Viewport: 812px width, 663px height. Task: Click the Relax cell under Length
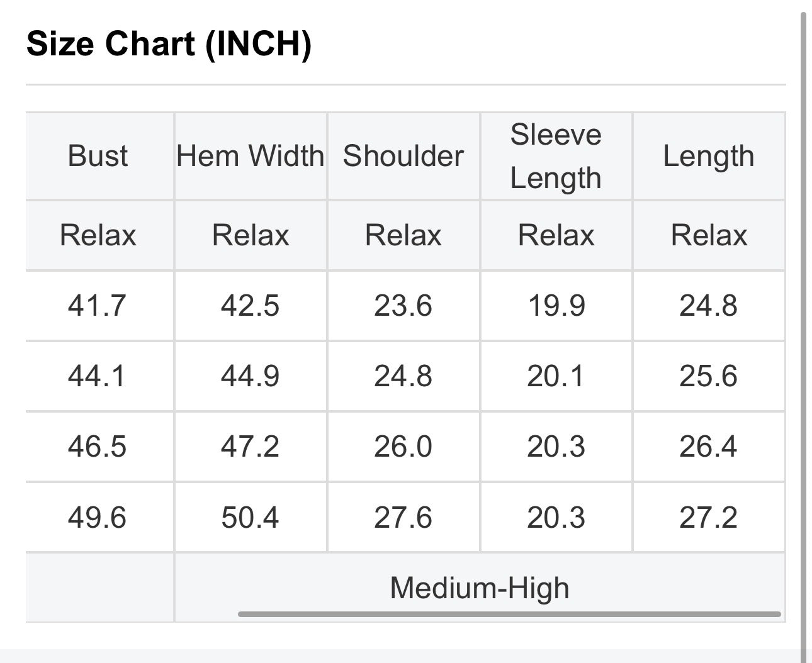coord(709,236)
